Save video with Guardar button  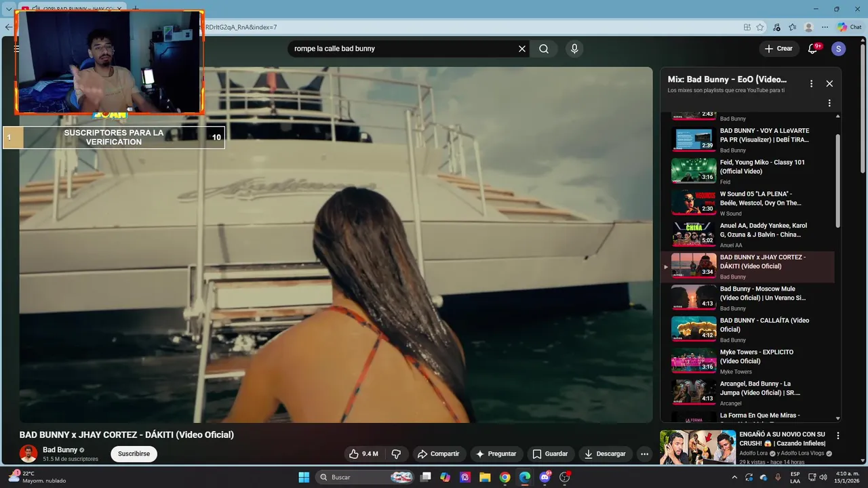[x=550, y=454]
